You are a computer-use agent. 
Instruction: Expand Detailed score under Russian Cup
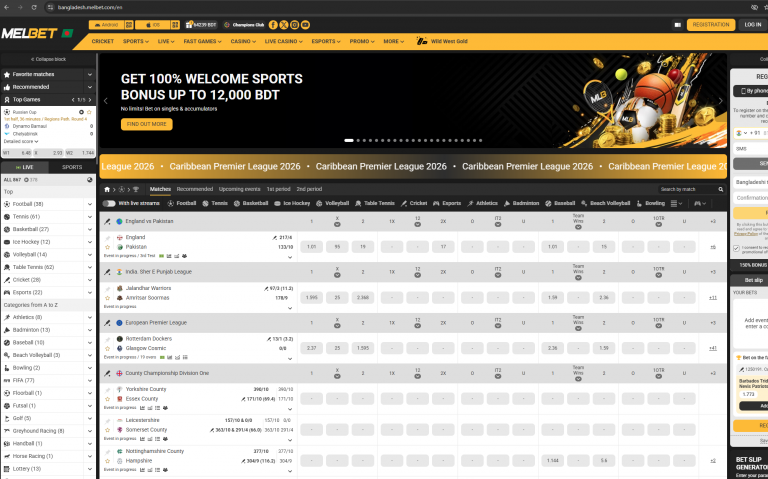click(x=21, y=142)
